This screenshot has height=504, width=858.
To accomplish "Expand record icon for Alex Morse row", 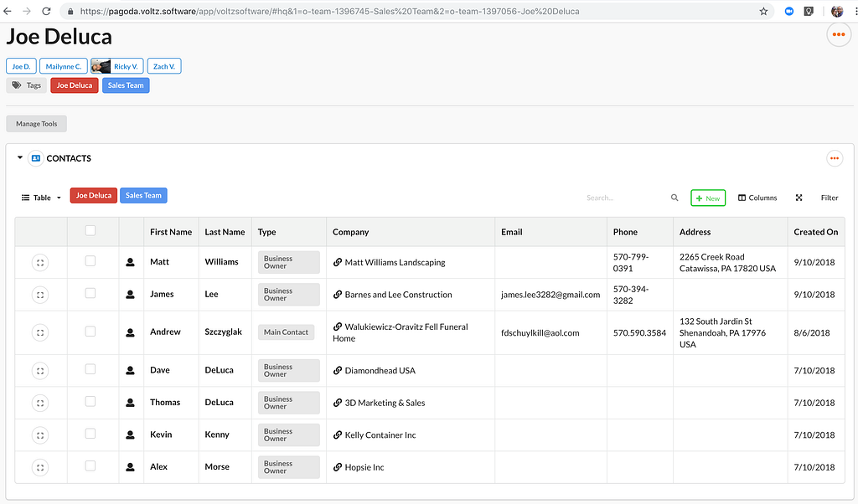I will click(40, 467).
